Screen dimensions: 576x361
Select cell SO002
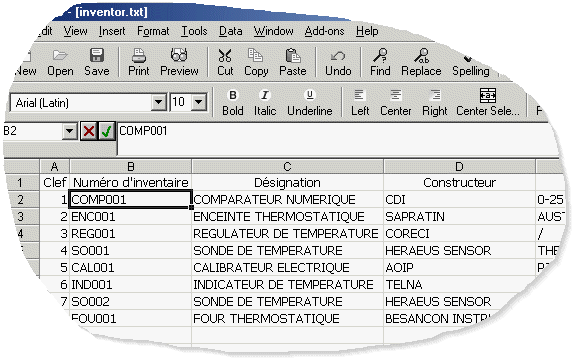click(130, 302)
